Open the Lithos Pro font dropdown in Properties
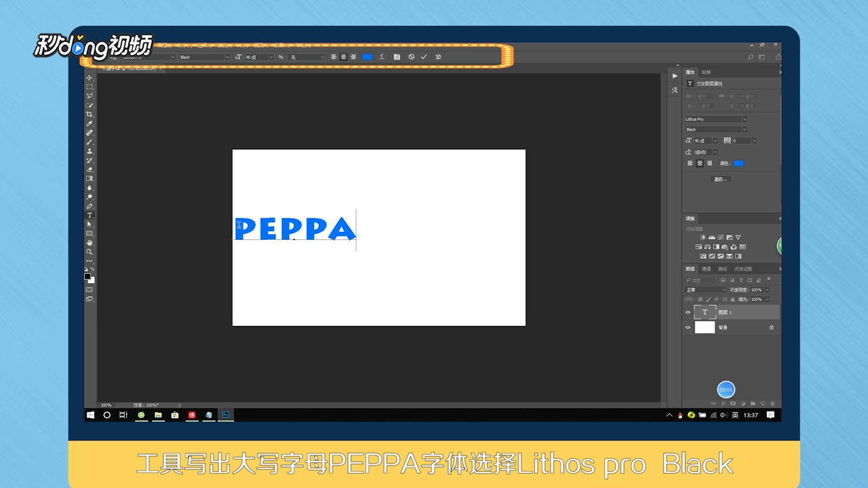 click(x=744, y=119)
